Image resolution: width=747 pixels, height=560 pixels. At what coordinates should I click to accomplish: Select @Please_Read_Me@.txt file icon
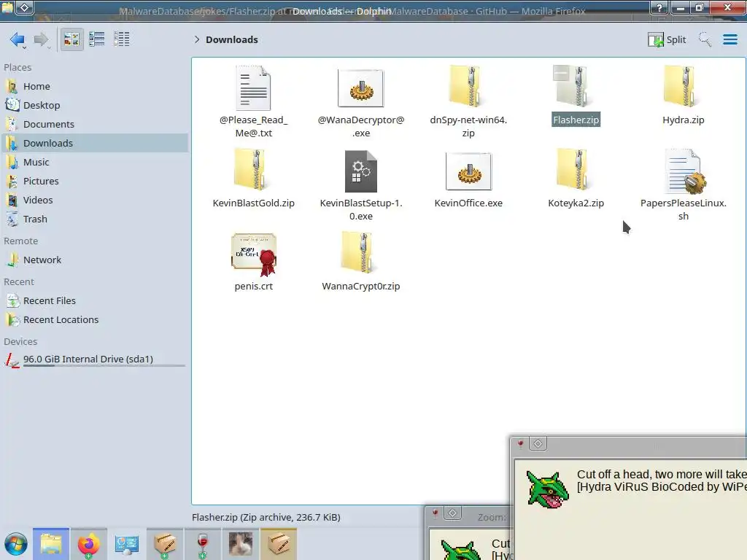click(253, 88)
